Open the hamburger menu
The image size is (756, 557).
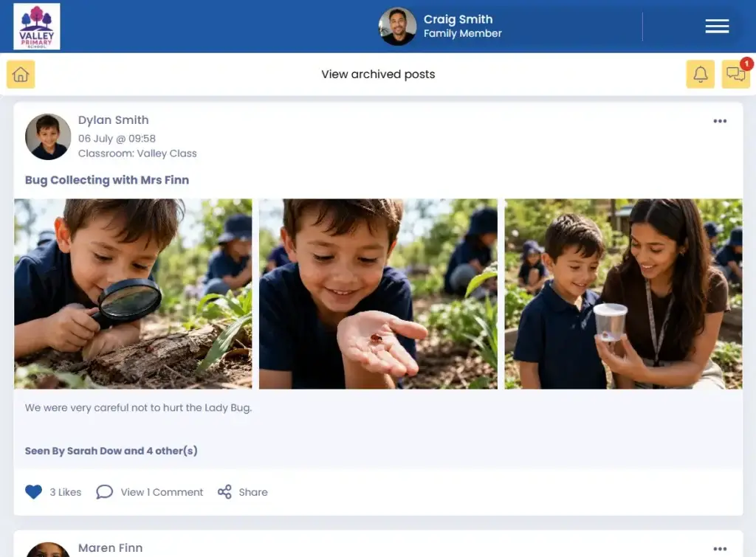[717, 26]
